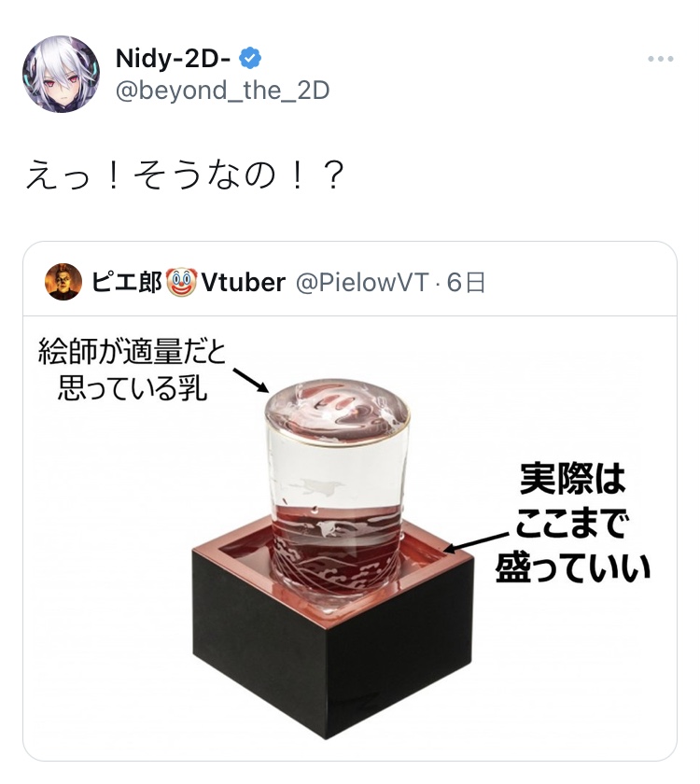Screen dimensions: 700x784
Task: Click the blue verified badge
Action: (250, 59)
